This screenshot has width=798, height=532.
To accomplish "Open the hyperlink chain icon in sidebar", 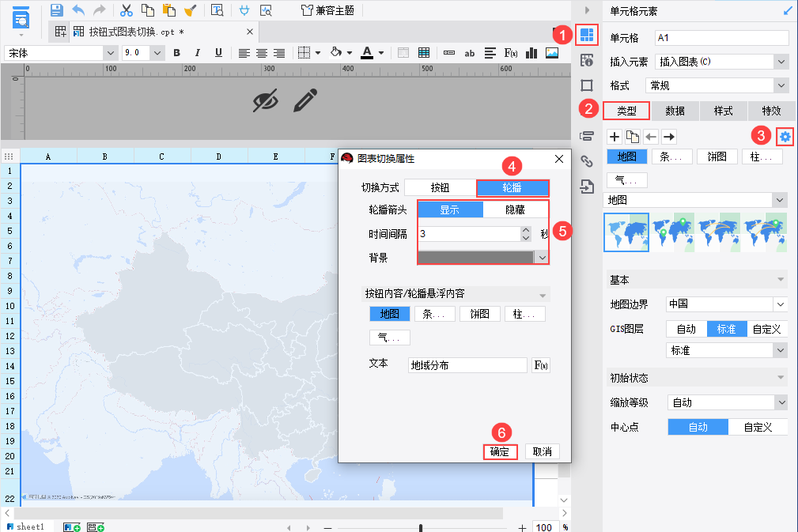I will 587,161.
